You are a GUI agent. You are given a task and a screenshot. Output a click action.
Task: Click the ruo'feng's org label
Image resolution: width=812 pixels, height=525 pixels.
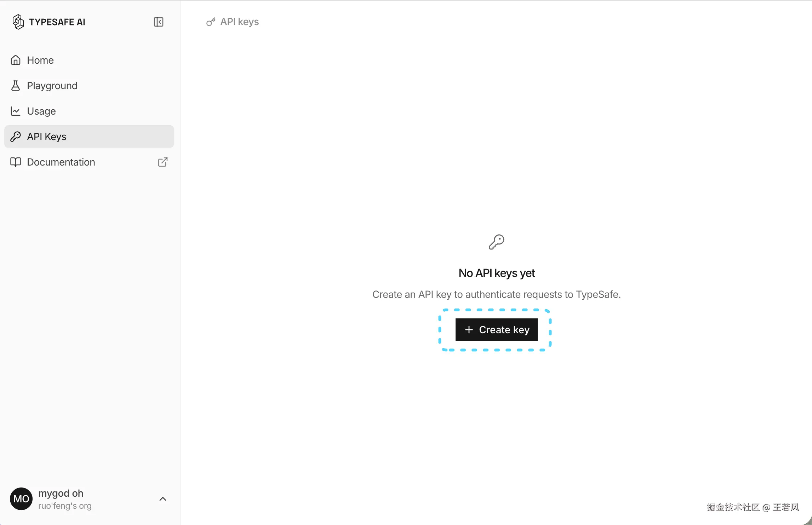click(x=65, y=506)
